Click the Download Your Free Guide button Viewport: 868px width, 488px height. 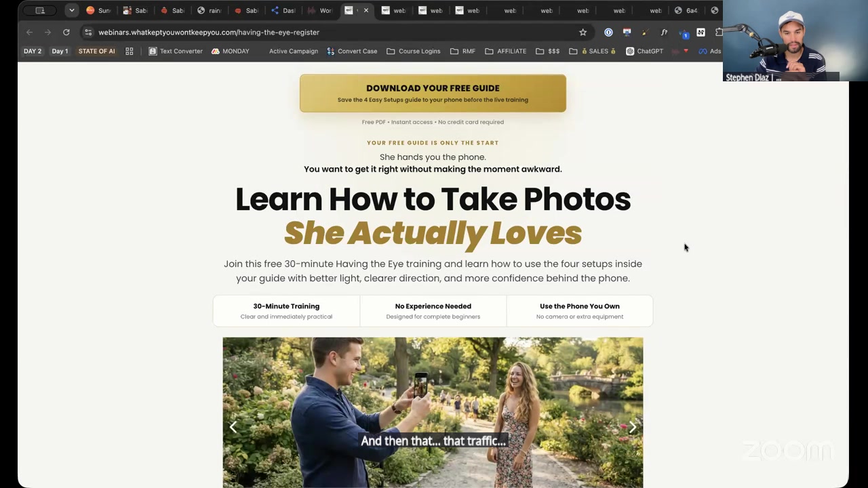coord(433,94)
